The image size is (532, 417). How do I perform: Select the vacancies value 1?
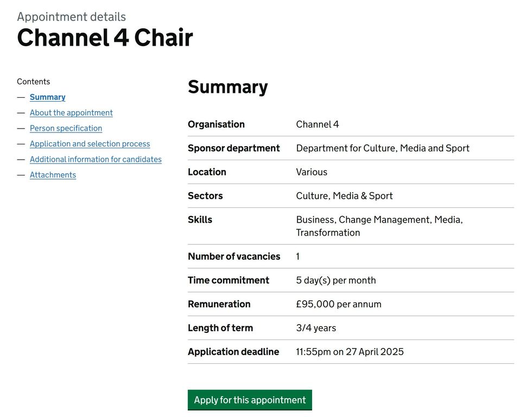tap(297, 256)
